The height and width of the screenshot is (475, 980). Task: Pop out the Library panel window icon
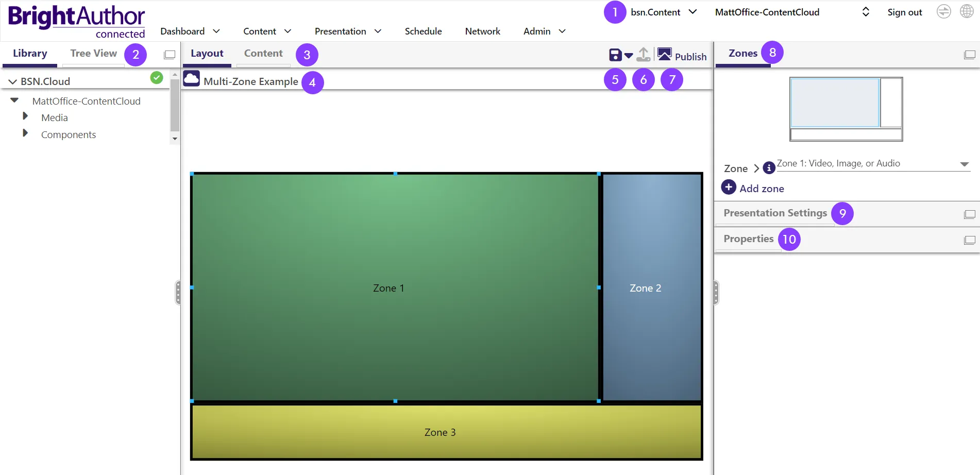[170, 55]
